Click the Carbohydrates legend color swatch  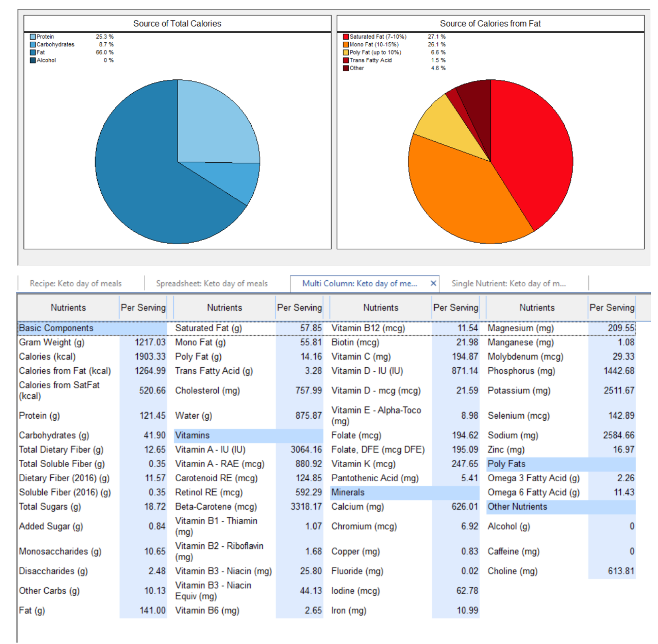[x=33, y=45]
